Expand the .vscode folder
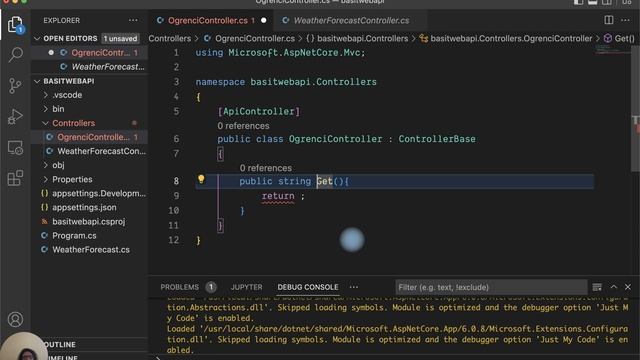This screenshot has height=360, width=640. click(x=46, y=95)
